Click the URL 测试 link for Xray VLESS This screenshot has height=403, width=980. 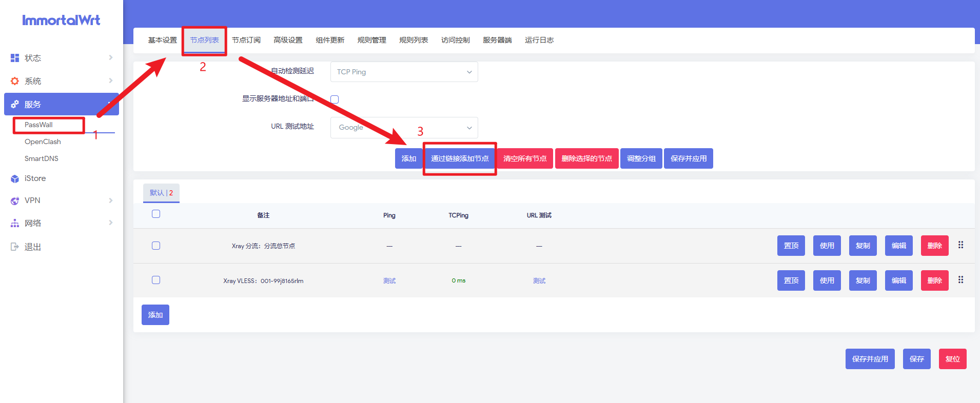(x=539, y=281)
